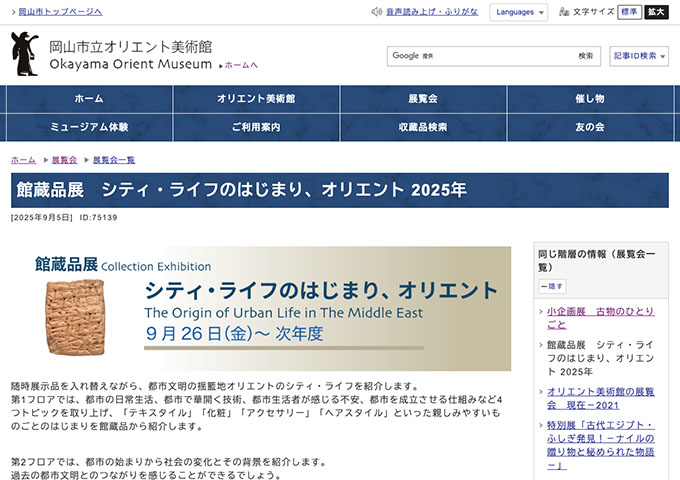Open 特別展「古代エジプト・ふしぎ発見！」 sidebar link
This screenshot has width=680, height=480.
point(601,445)
